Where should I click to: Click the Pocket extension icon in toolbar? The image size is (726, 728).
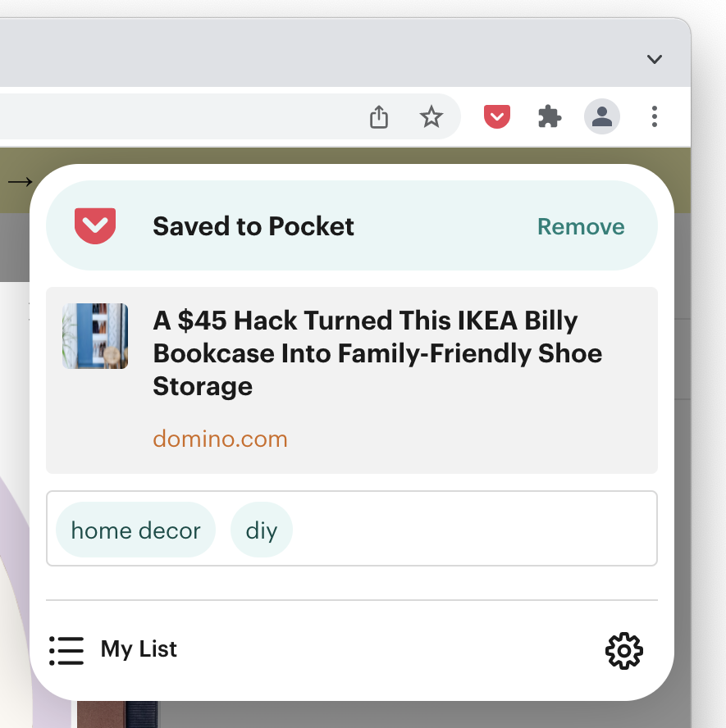pyautogui.click(x=496, y=116)
